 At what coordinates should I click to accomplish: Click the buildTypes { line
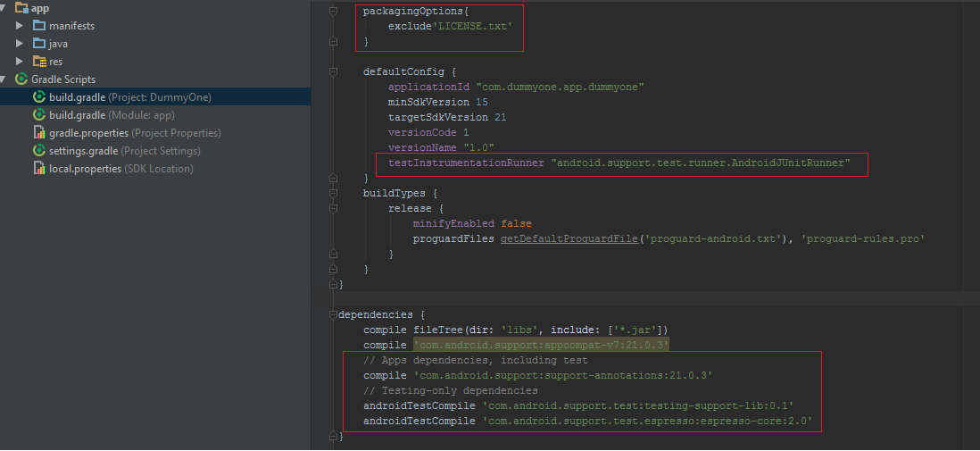pyautogui.click(x=401, y=193)
